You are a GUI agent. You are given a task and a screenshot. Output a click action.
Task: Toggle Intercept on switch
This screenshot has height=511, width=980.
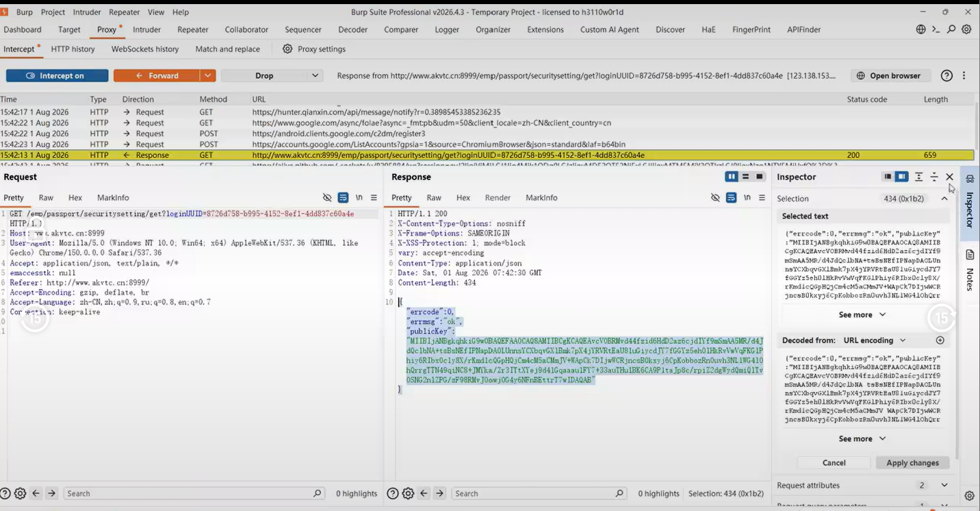57,75
